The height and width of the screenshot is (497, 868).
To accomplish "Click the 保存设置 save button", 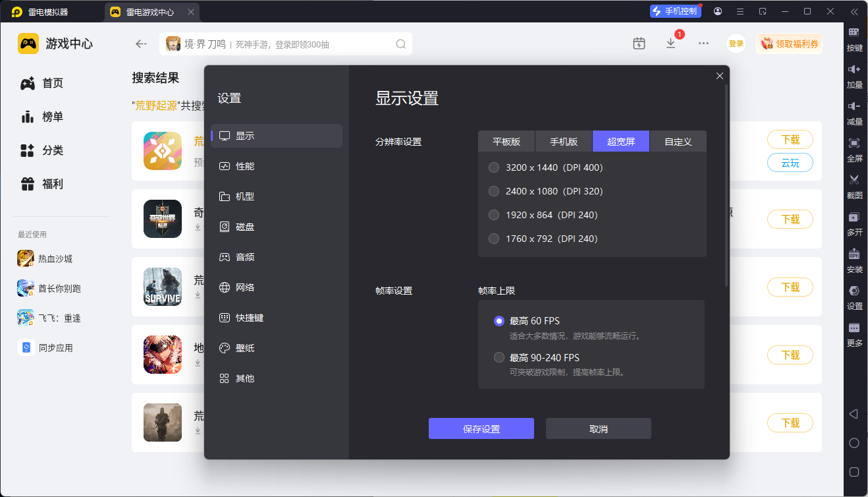I will 481,428.
